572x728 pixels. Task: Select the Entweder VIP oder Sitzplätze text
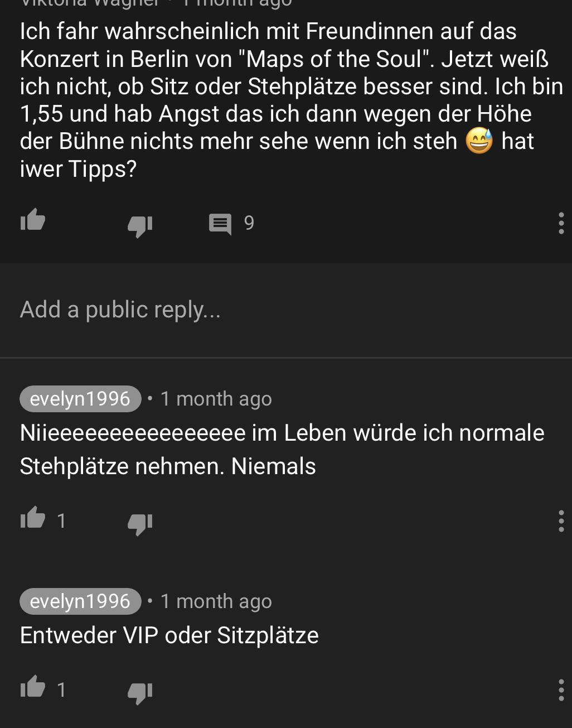[169, 635]
